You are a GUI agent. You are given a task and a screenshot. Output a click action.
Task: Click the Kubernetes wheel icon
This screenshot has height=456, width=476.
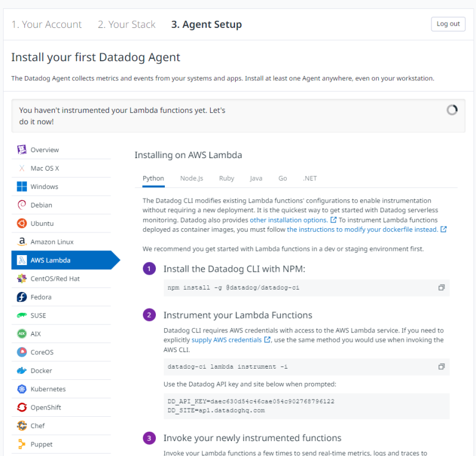[22, 389]
